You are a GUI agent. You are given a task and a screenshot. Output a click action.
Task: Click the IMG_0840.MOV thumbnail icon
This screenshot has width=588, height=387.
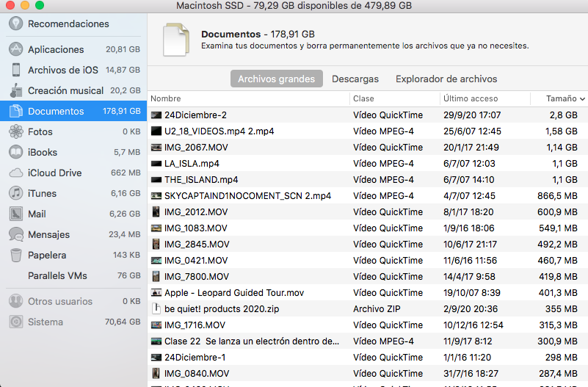pyautogui.click(x=156, y=373)
